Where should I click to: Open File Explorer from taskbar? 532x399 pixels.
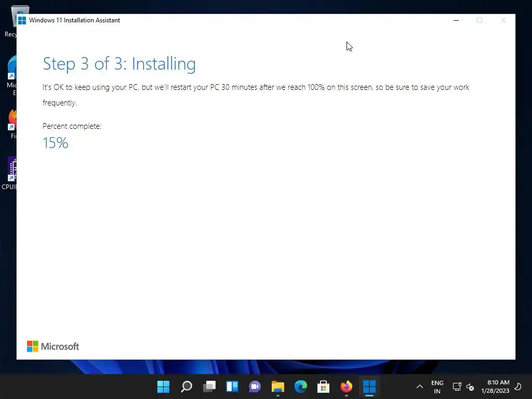click(x=277, y=387)
